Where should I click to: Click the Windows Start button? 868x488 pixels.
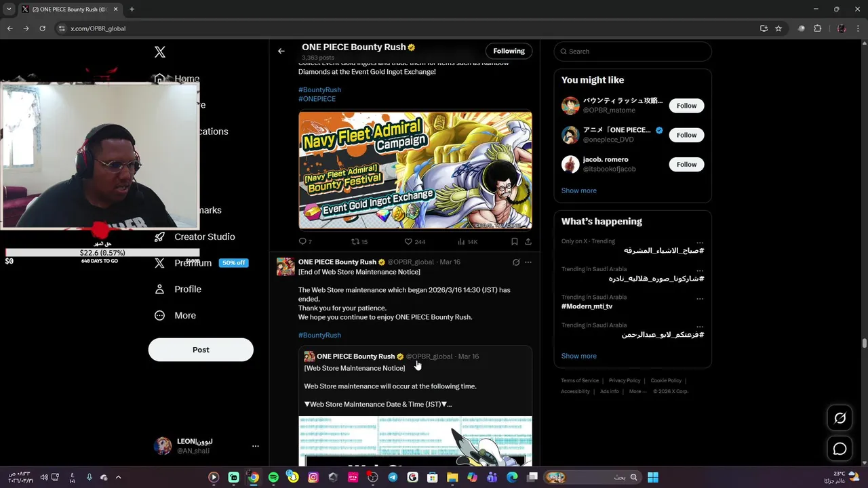653,477
